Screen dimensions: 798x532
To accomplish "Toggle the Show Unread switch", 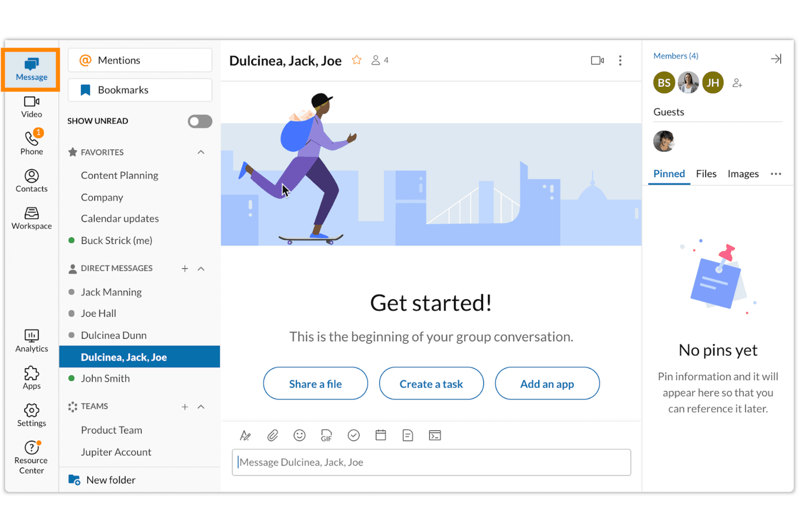I will point(200,121).
